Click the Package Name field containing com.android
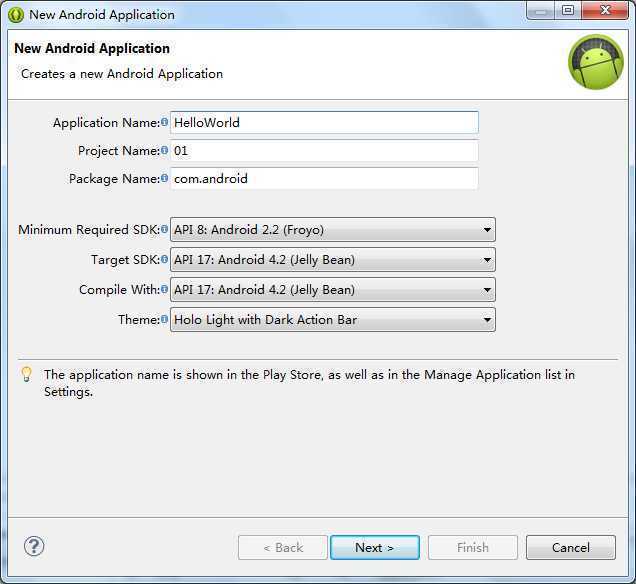The width and height of the screenshot is (636, 584). point(324,178)
